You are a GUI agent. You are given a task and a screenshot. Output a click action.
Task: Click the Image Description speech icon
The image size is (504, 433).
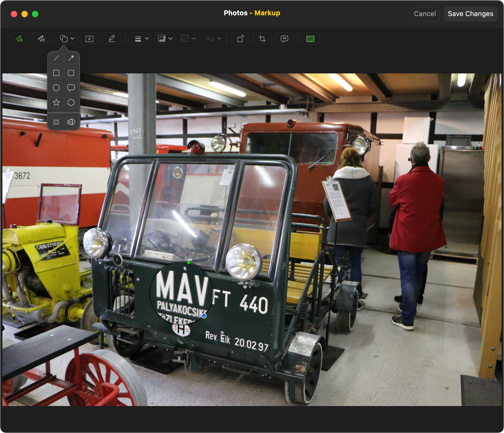284,39
